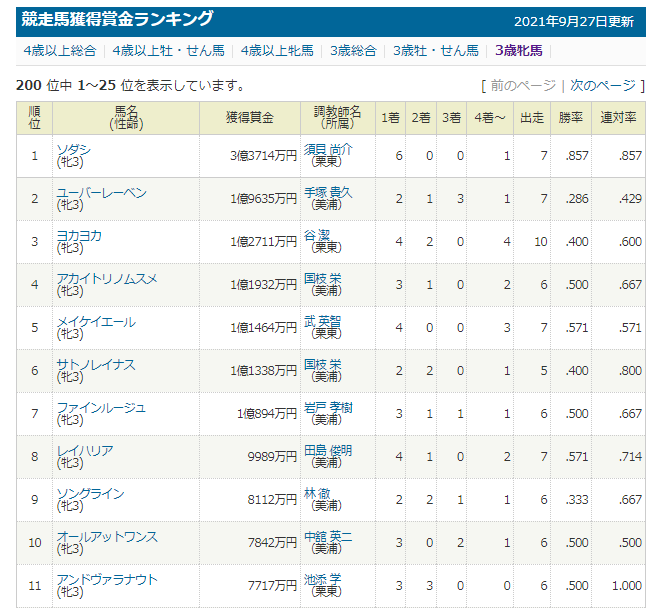Open horse ソダシ profile link
Image resolution: width=657 pixels, height=608 pixels.
[73, 149]
